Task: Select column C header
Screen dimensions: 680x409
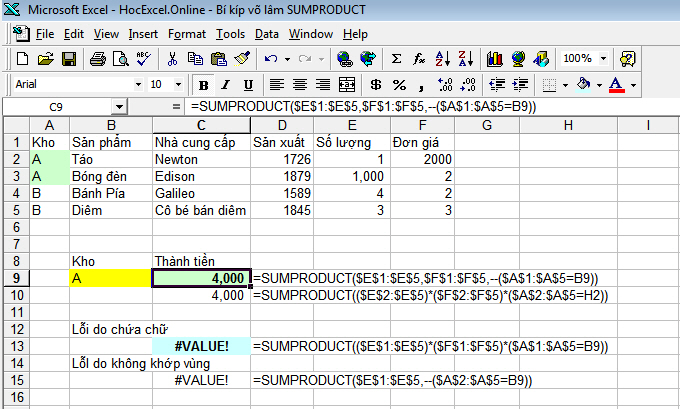Action: (201, 125)
